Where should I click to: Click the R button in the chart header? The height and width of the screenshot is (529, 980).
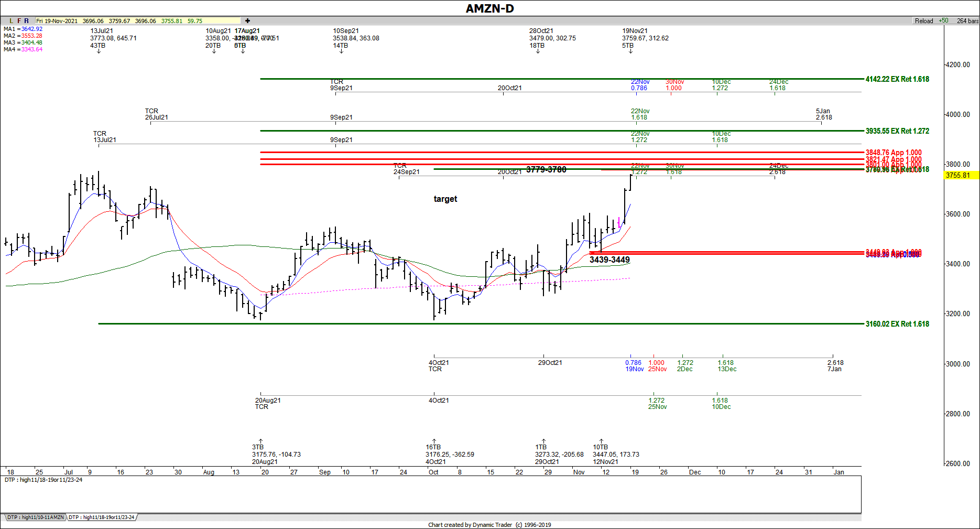tap(27, 21)
